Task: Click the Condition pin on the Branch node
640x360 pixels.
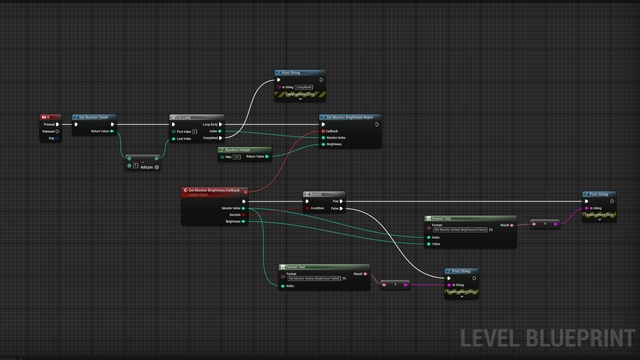Action: pos(307,208)
